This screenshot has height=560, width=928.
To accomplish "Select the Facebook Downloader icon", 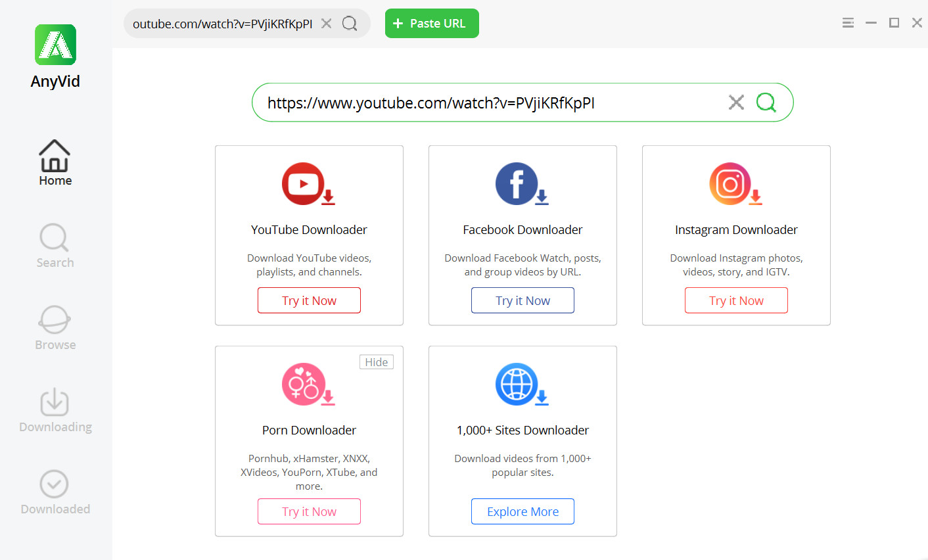I will (522, 184).
